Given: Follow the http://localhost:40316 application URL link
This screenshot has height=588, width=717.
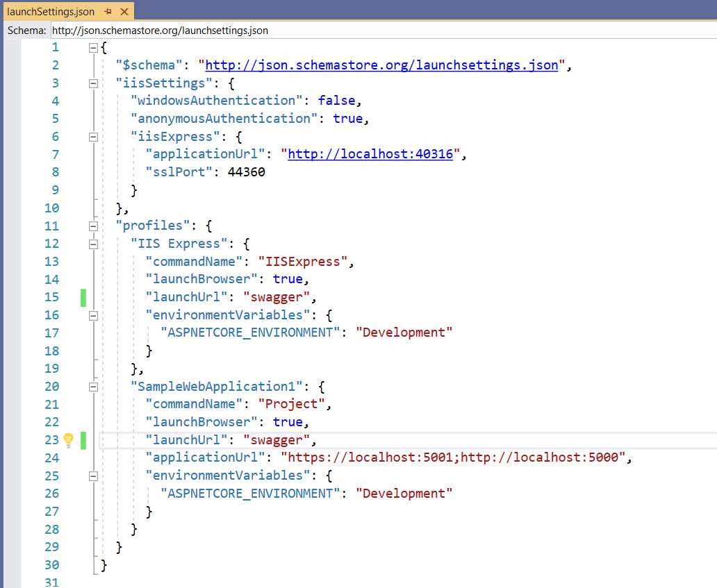Looking at the screenshot, I should pyautogui.click(x=370, y=154).
